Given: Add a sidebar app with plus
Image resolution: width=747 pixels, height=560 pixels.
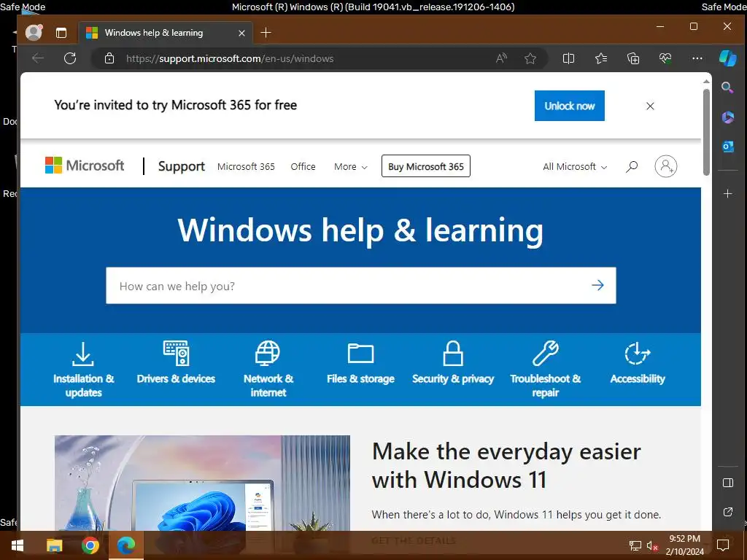Looking at the screenshot, I should (727, 194).
